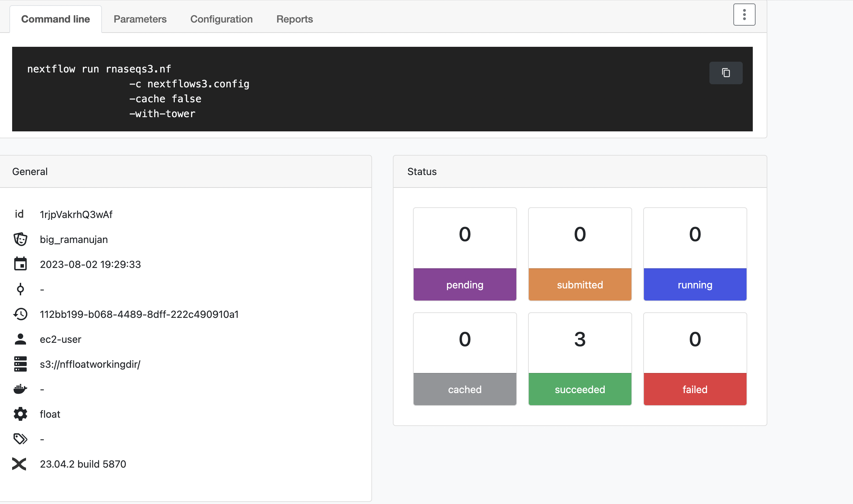Switch to the Parameters tab

click(x=140, y=19)
